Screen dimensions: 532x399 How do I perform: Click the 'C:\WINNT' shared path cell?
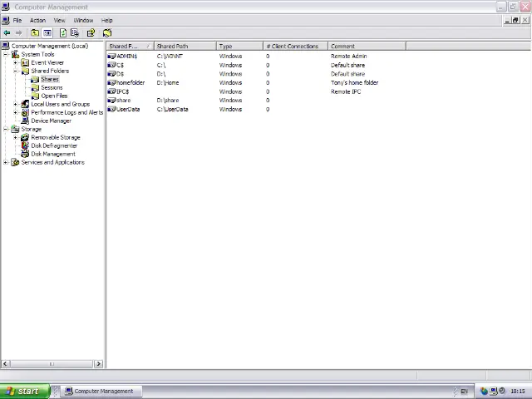click(170, 56)
